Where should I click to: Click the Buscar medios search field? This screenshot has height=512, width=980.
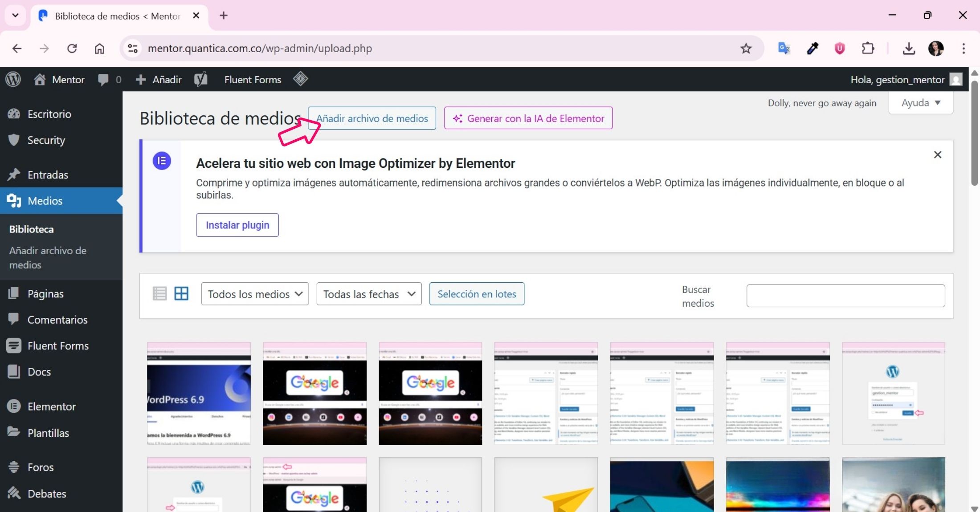tap(845, 296)
